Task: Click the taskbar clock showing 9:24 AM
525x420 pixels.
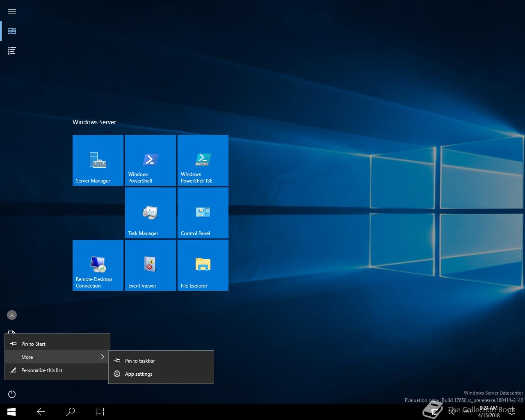Action: tap(488, 411)
